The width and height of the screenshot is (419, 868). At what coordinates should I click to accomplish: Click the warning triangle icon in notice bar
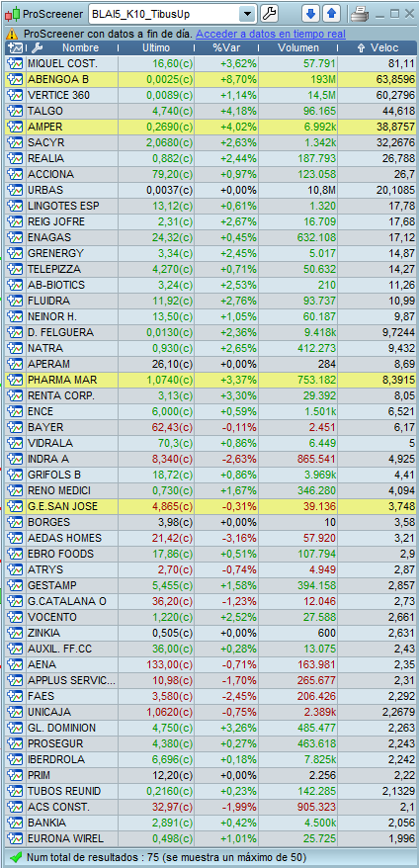(14, 34)
